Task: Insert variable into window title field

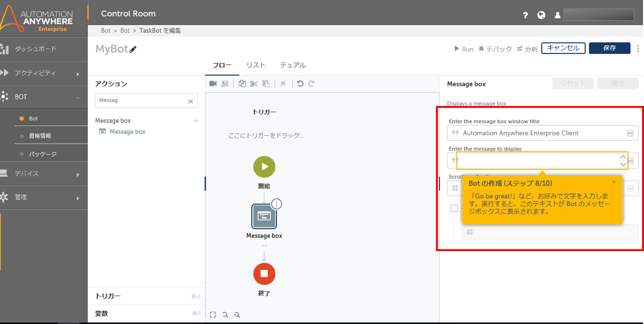Action: [x=630, y=133]
